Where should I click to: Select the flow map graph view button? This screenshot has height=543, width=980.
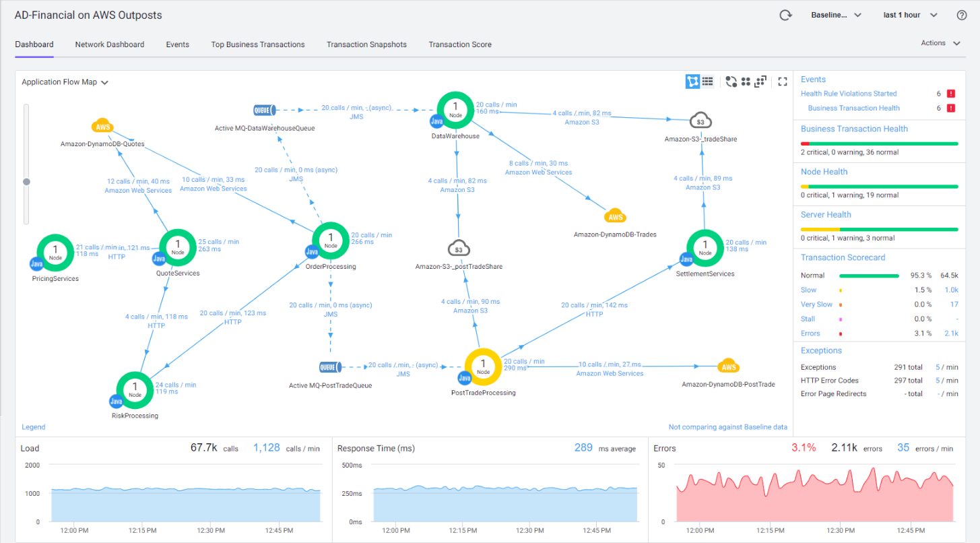pos(692,82)
